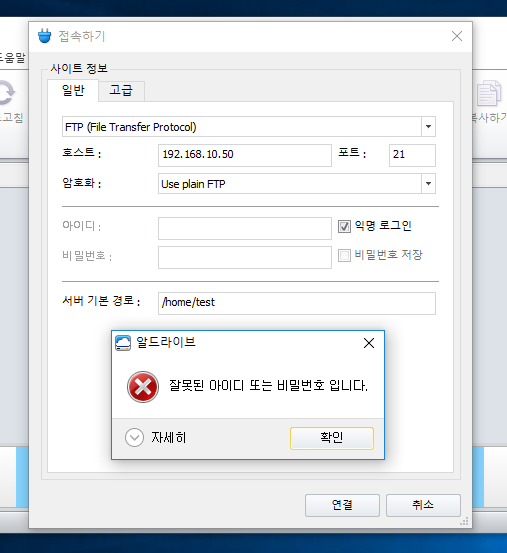Click the error message text 잘못된 아이디 또는 비밀번호
The height and width of the screenshot is (553, 507).
pyautogui.click(x=268, y=385)
